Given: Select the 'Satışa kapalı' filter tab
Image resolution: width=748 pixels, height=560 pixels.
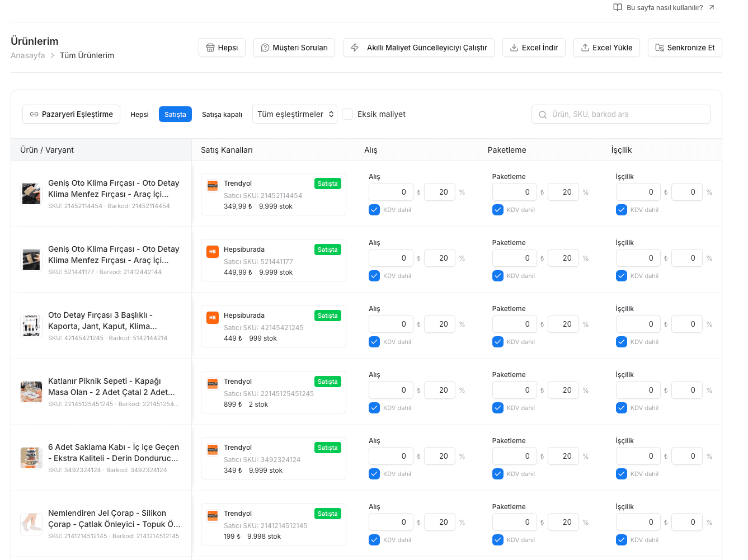Looking at the screenshot, I should [222, 114].
